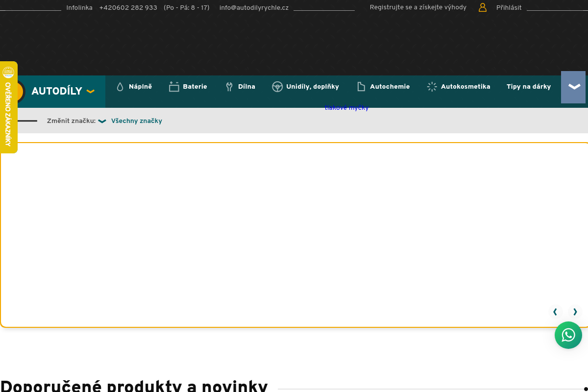Open the Dílna menu item
This screenshot has width=588, height=392.
coord(240,87)
